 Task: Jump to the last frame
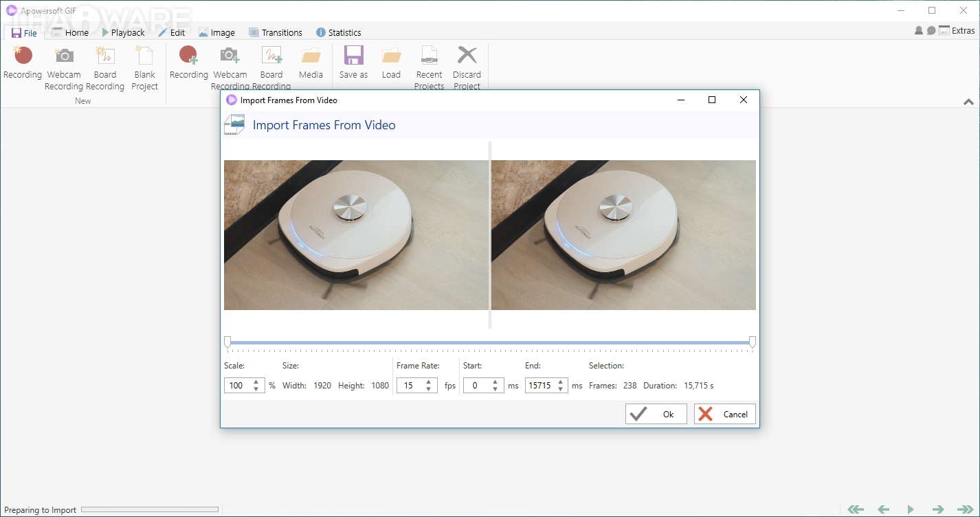pyautogui.click(x=965, y=509)
